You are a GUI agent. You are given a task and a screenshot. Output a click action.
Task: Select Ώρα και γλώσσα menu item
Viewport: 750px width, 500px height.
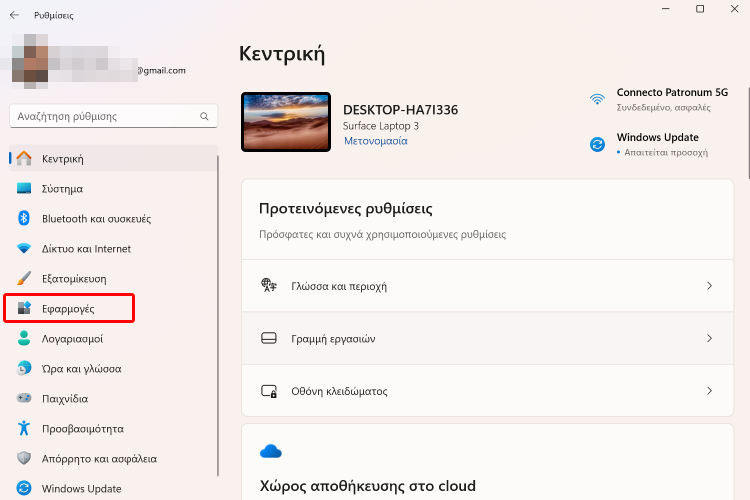(x=81, y=368)
